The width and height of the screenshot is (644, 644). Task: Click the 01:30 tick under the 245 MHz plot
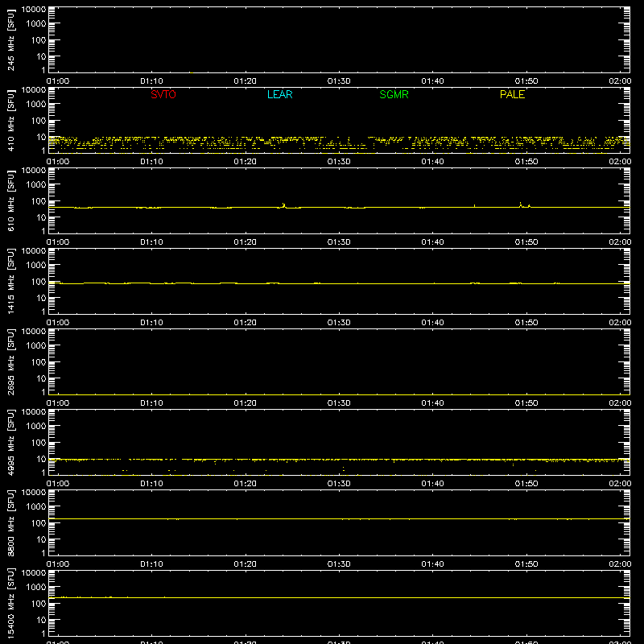coord(339,81)
